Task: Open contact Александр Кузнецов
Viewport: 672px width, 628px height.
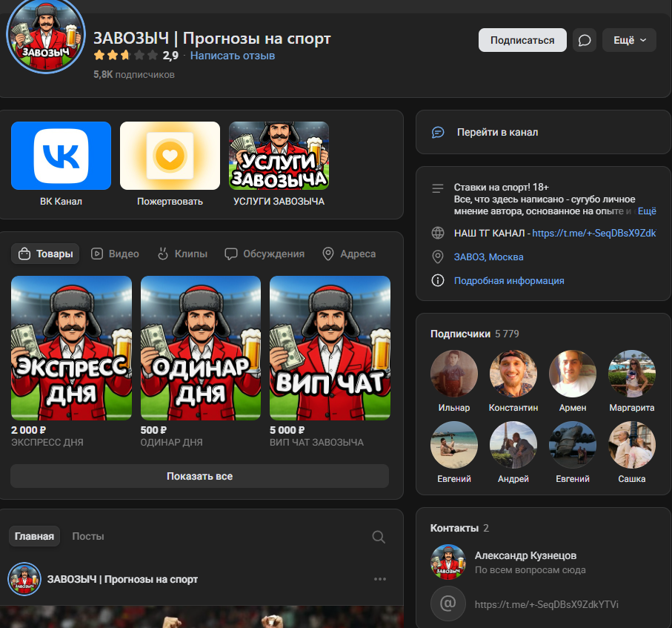Action: (x=525, y=555)
